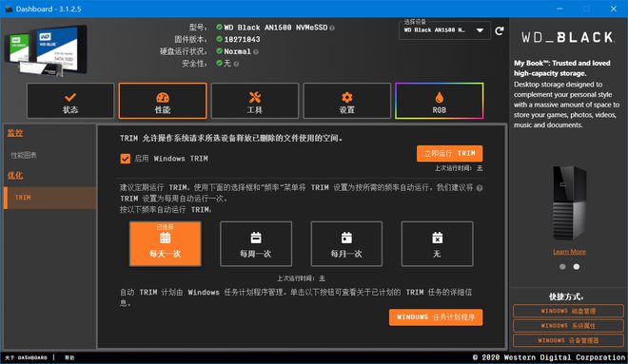Screen dimensions: 628x364
Task: Click green check icon beside model name
Action: coord(219,28)
